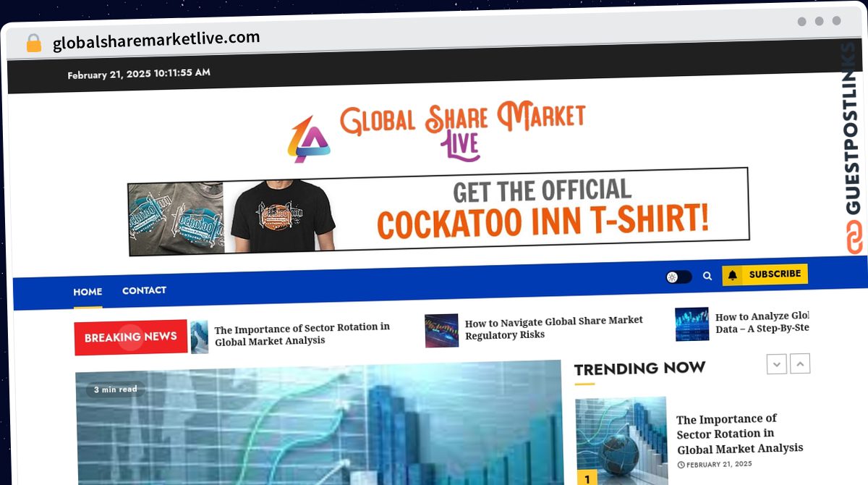Open the Home menu item
Screen dimensions: 868x485
[88, 292]
